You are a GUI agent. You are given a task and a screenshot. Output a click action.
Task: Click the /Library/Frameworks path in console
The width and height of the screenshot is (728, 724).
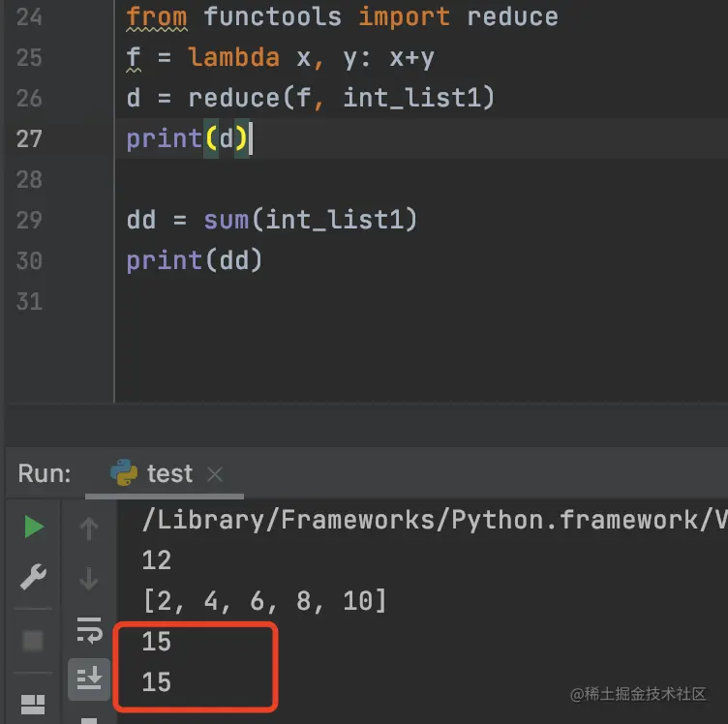click(435, 520)
